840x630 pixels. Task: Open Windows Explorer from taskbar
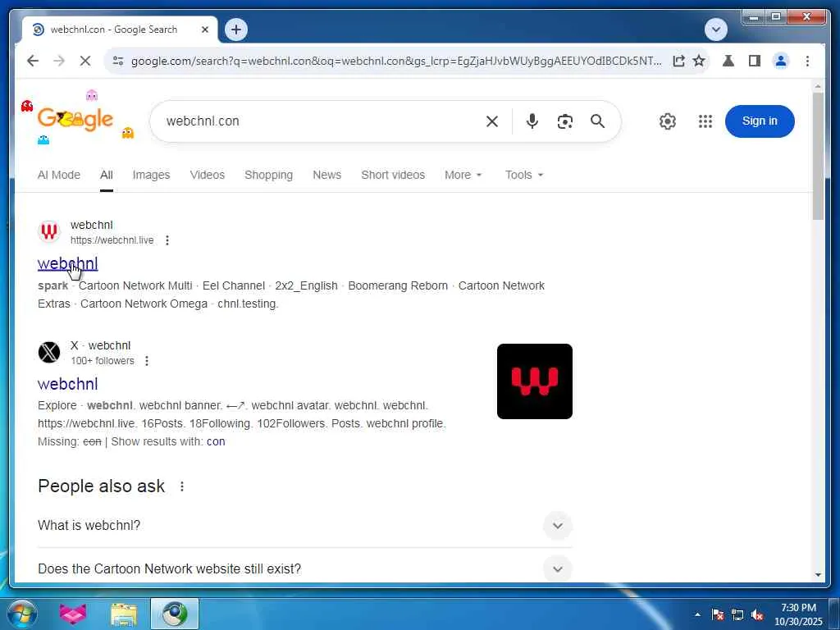pos(124,614)
